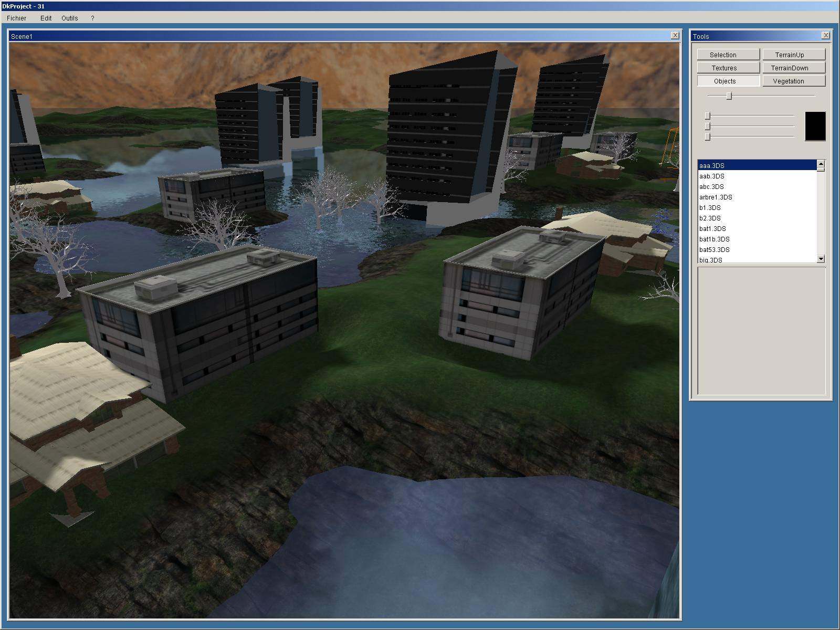This screenshot has height=630, width=840.
Task: Close the Tools panel
Action: pyautogui.click(x=825, y=36)
